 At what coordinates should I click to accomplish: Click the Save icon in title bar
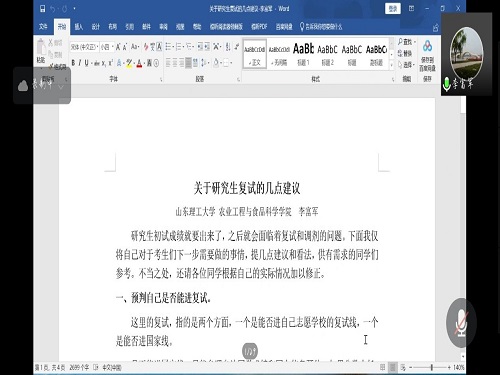43,9
